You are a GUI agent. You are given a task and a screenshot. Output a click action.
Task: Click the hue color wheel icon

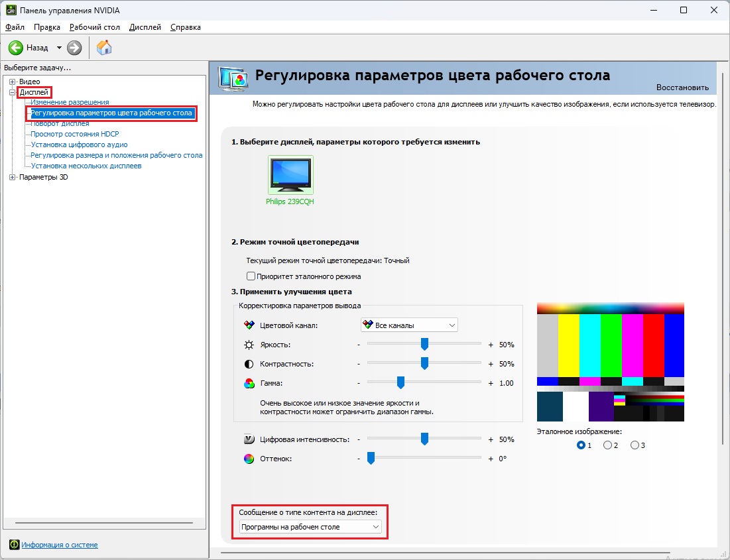(249, 459)
